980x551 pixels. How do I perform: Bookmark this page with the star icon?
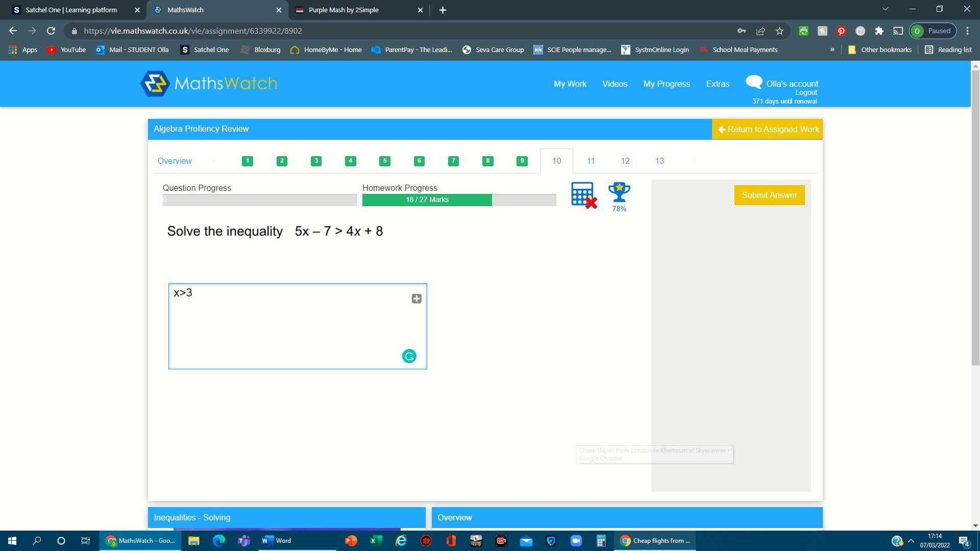pos(779,31)
